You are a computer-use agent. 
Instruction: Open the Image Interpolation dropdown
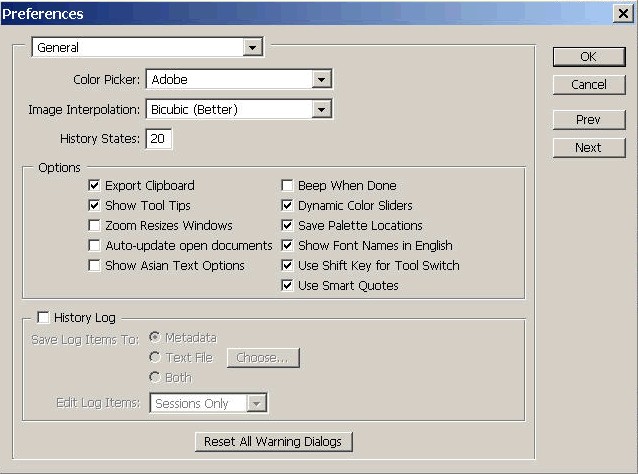click(321, 109)
